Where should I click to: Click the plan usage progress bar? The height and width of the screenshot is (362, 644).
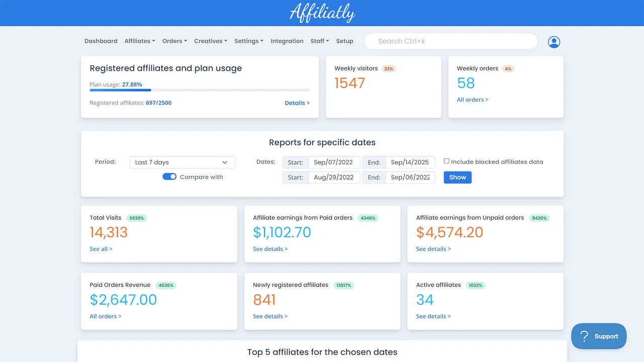click(x=200, y=90)
